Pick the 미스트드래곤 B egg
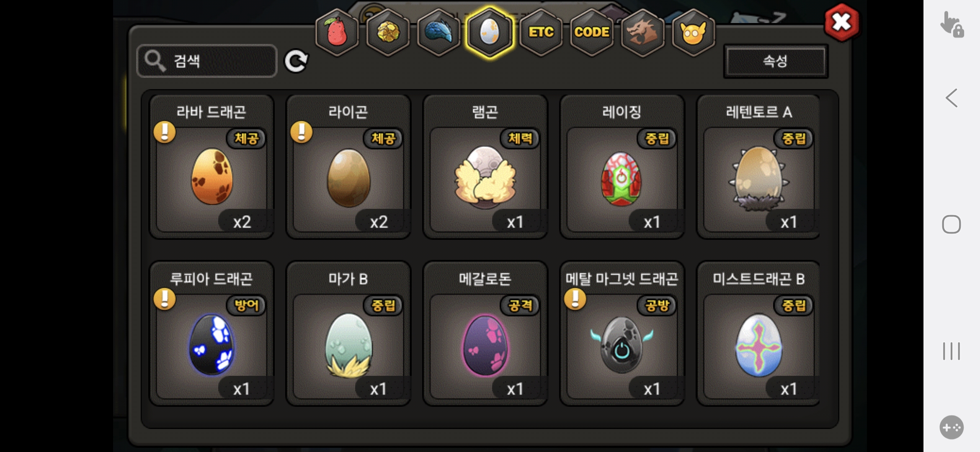Viewport: 980px width, 452px height. point(758,334)
